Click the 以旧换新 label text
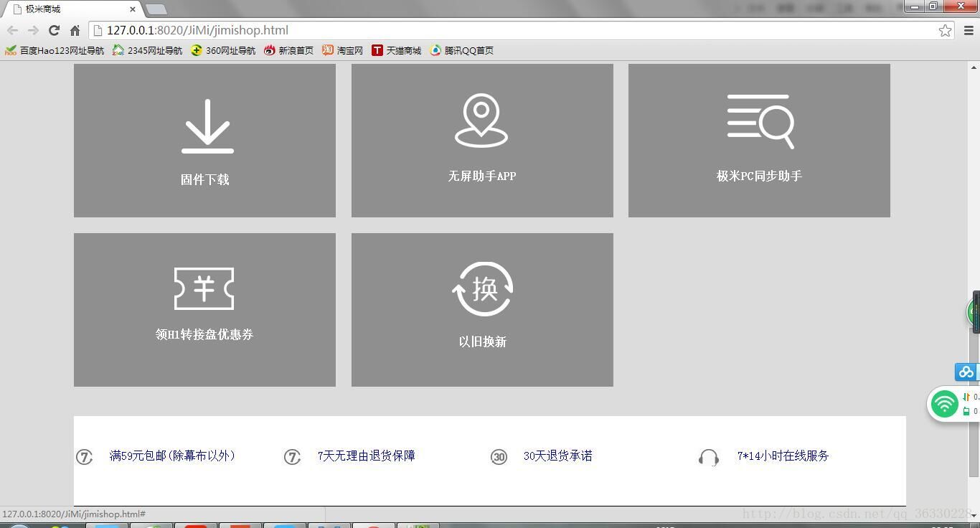 [483, 341]
